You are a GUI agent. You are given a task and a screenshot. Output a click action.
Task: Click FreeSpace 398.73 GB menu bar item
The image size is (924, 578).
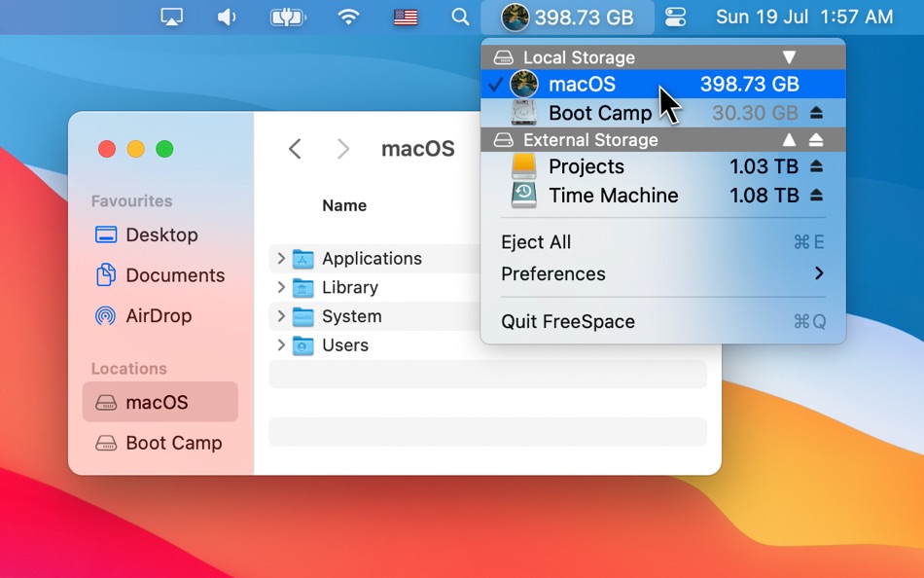pyautogui.click(x=567, y=18)
